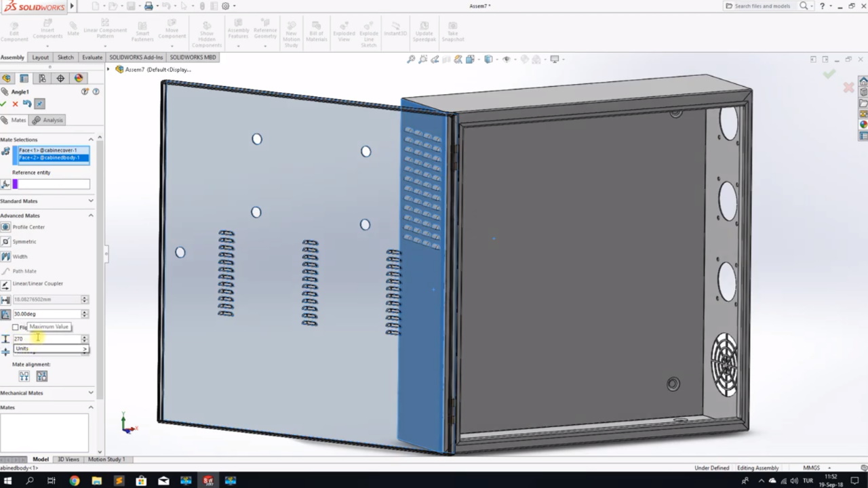Toggle the aligned mate alignment button
This screenshot has height=488, width=868.
24,376
